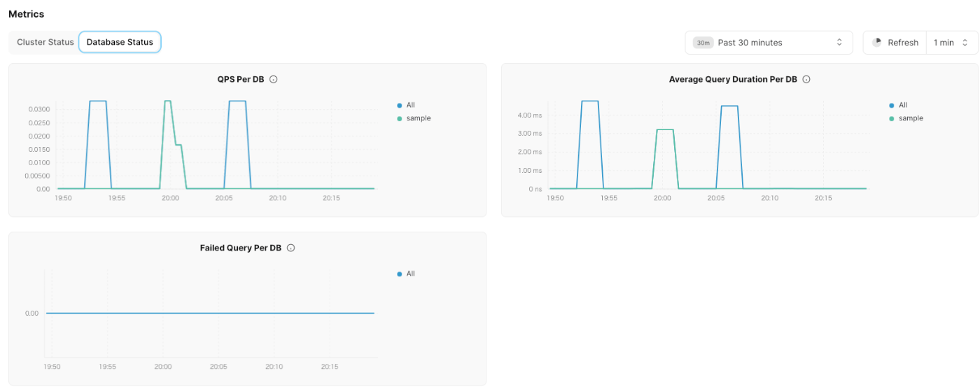Toggle 'All' series in Failed Query legend
This screenshot has height=387, width=980.
[405, 274]
